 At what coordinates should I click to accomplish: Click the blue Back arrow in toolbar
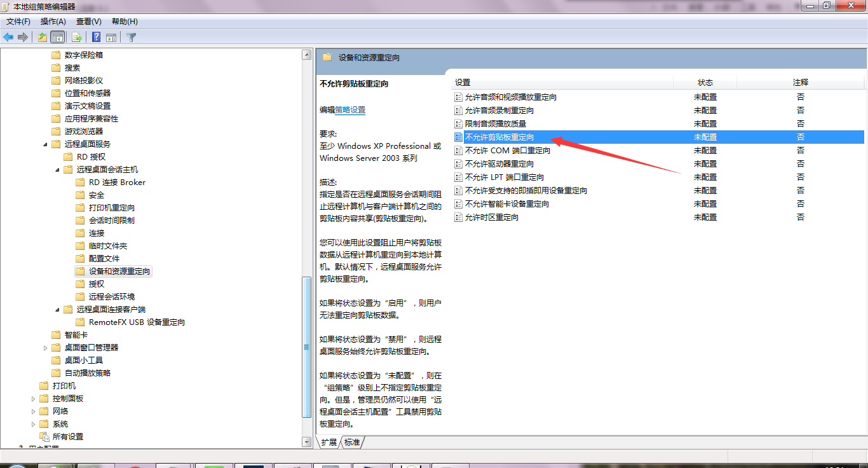(8, 37)
